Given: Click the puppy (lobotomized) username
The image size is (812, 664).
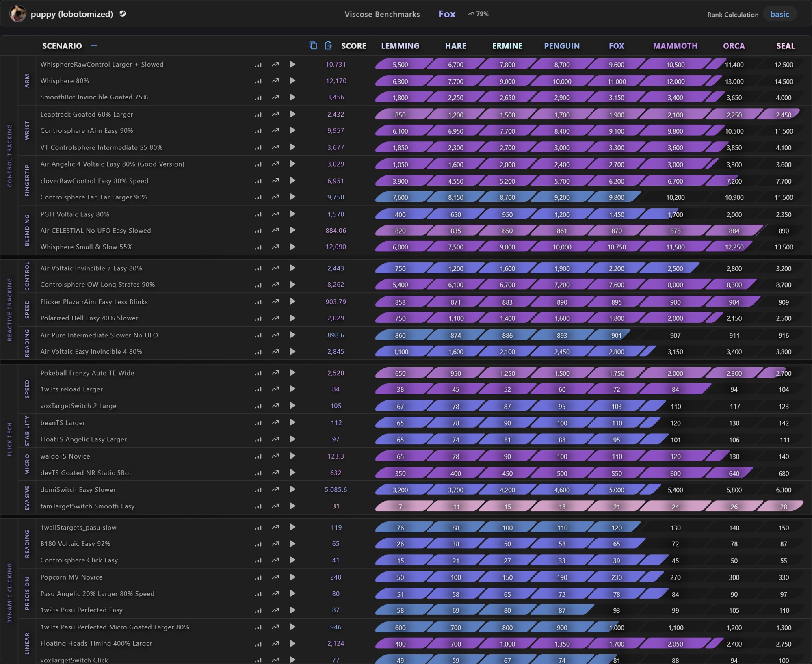Looking at the screenshot, I should pyautogui.click(x=72, y=14).
